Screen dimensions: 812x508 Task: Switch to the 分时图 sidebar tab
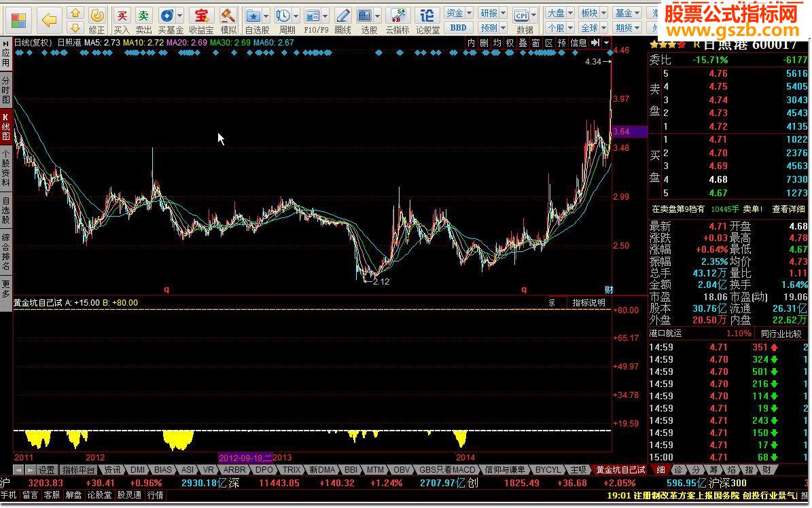coord(5,90)
